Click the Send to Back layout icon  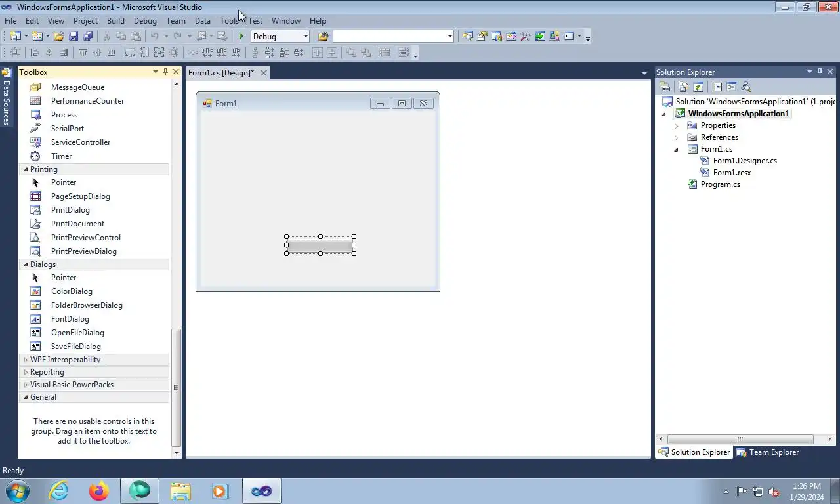(366, 52)
